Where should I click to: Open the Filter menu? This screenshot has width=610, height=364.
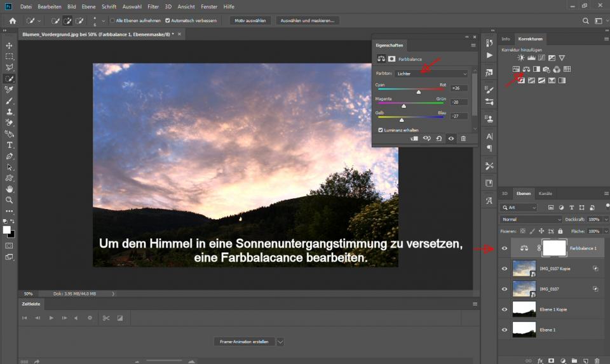coord(153,6)
